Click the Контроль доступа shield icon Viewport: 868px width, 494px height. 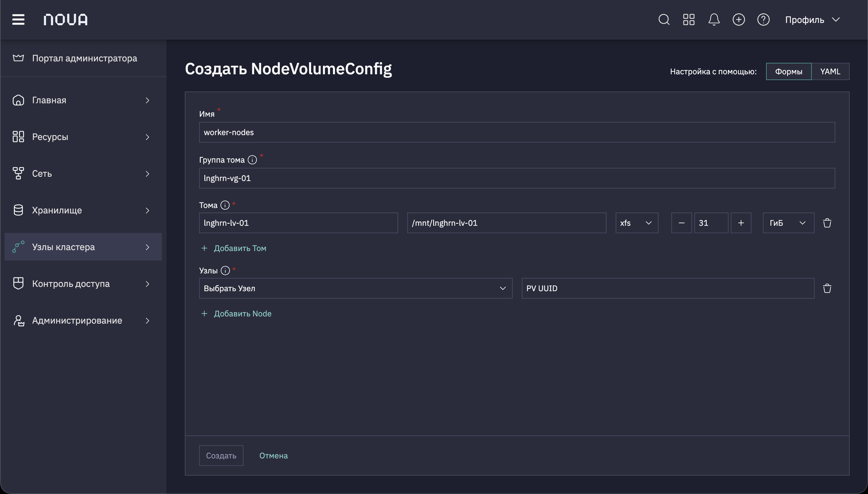pos(18,283)
